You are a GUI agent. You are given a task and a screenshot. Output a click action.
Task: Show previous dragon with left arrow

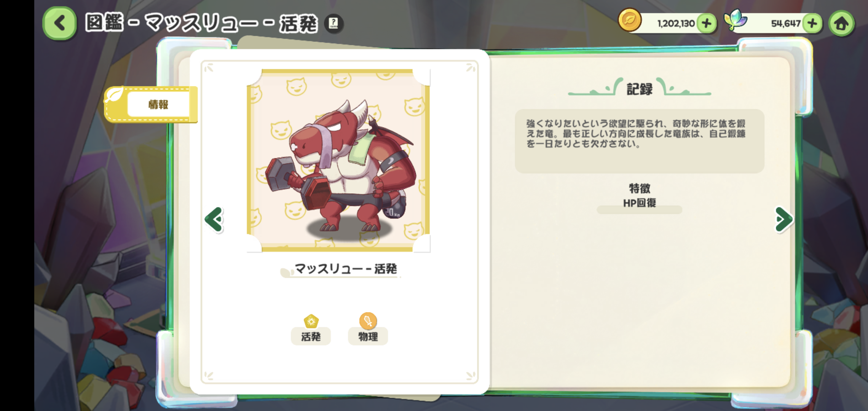click(x=214, y=220)
